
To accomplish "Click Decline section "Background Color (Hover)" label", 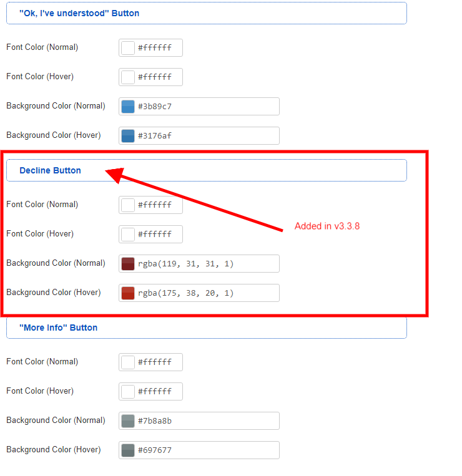I will click(54, 293).
